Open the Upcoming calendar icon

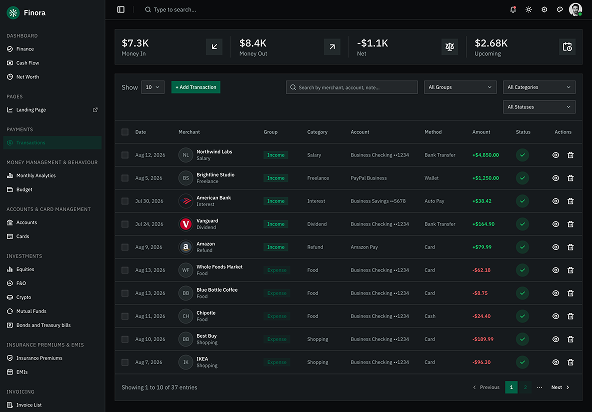(x=567, y=47)
